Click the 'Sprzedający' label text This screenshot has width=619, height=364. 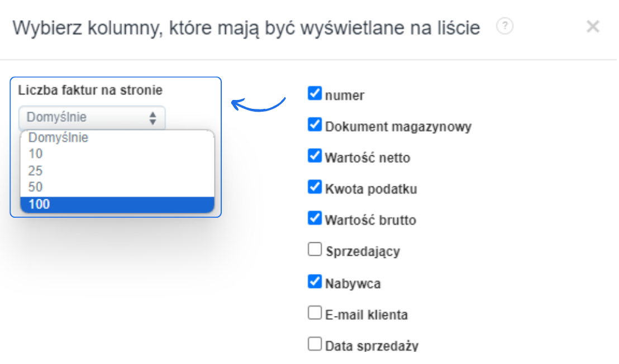[x=362, y=251]
